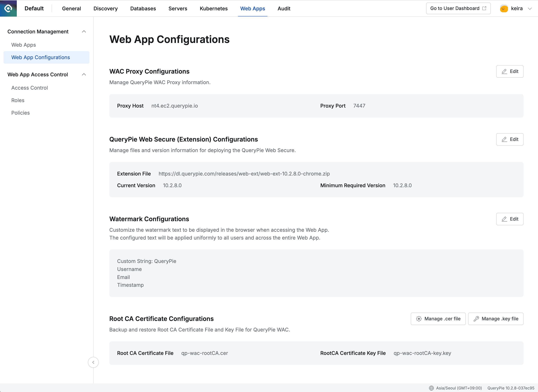Click the pencil icon beside WAC Proxy Configurations

click(x=504, y=71)
